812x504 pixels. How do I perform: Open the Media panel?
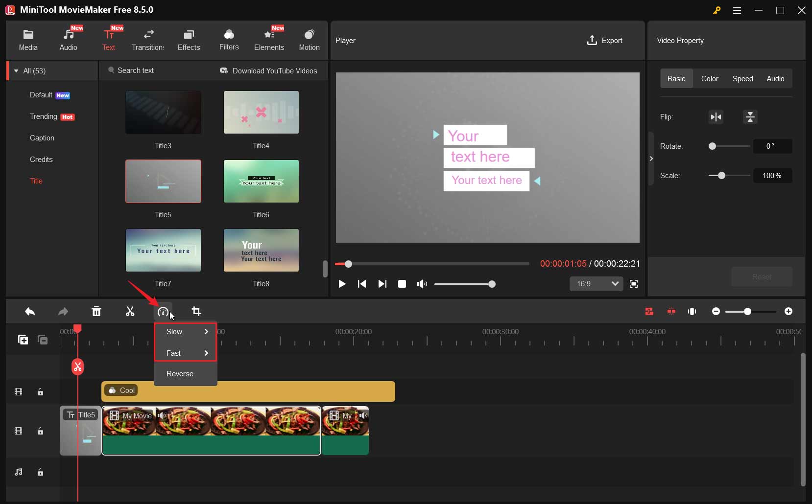click(28, 39)
